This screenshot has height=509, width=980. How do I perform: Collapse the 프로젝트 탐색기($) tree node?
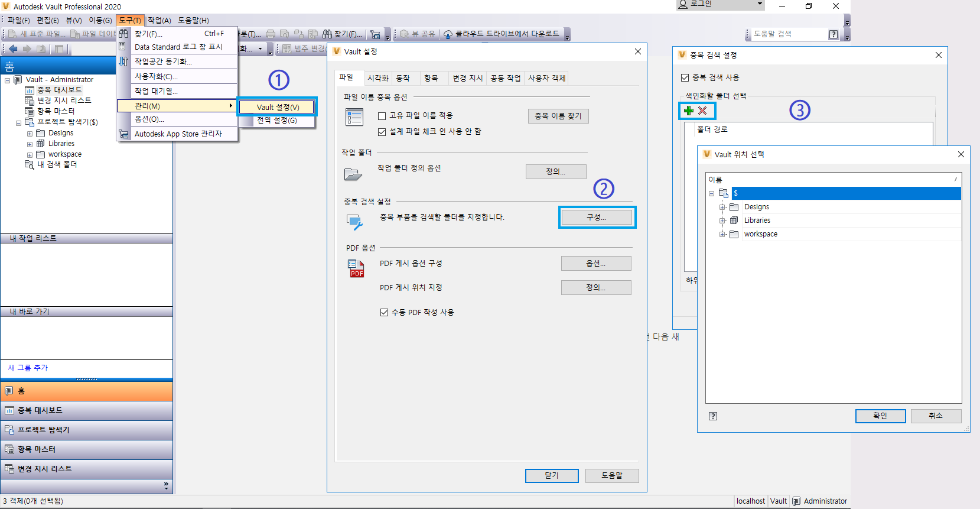click(x=18, y=122)
